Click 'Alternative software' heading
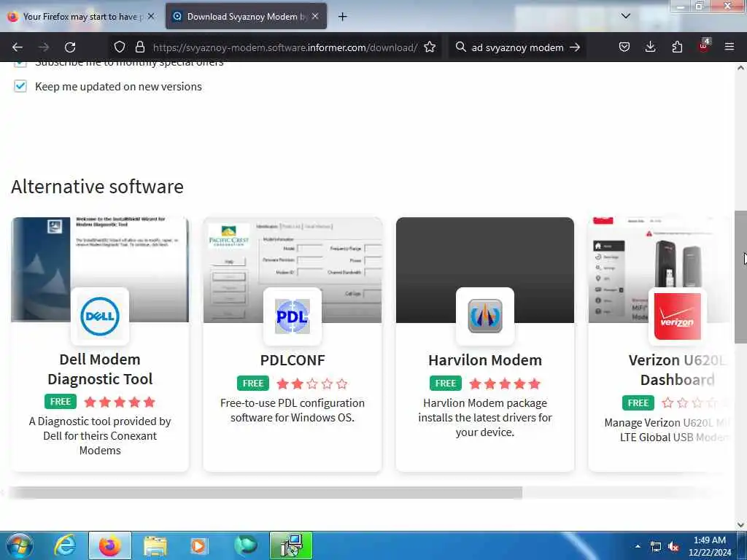 coord(97,186)
